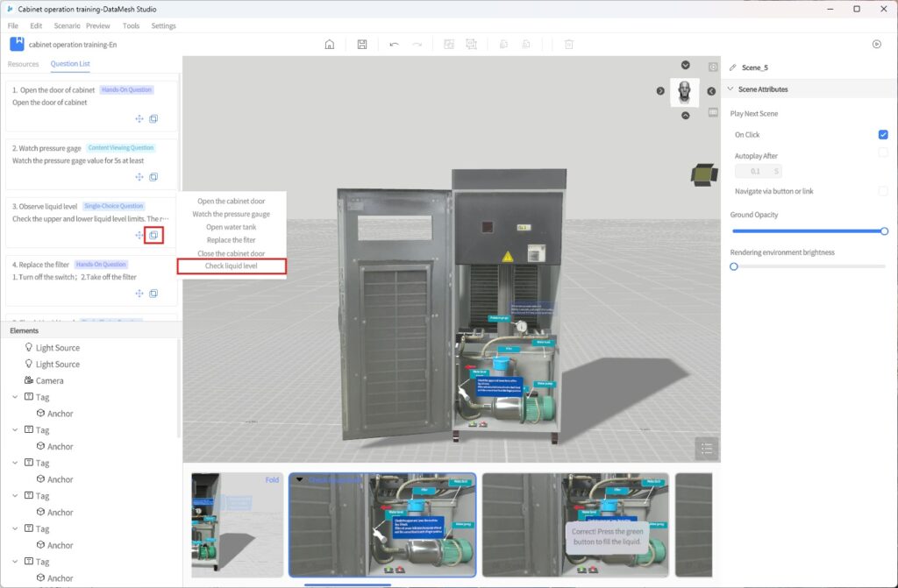Choose Check liquid level from the popup list
This screenshot has height=588, width=898.
pyautogui.click(x=232, y=266)
